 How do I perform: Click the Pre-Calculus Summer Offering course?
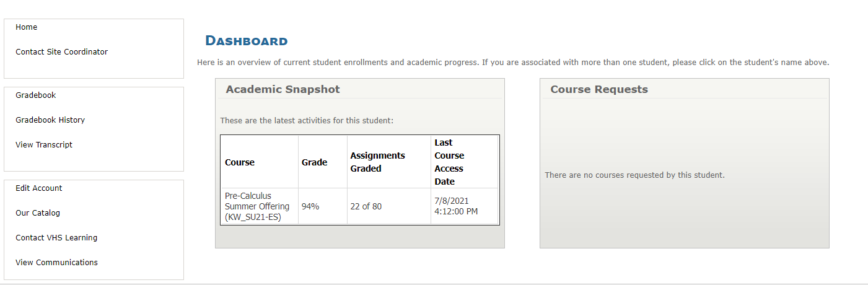coord(257,206)
